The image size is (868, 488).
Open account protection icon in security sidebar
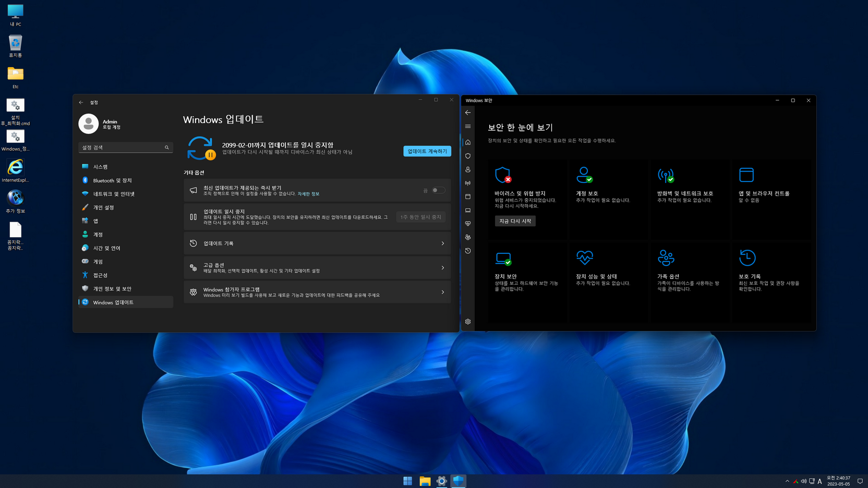pyautogui.click(x=468, y=169)
